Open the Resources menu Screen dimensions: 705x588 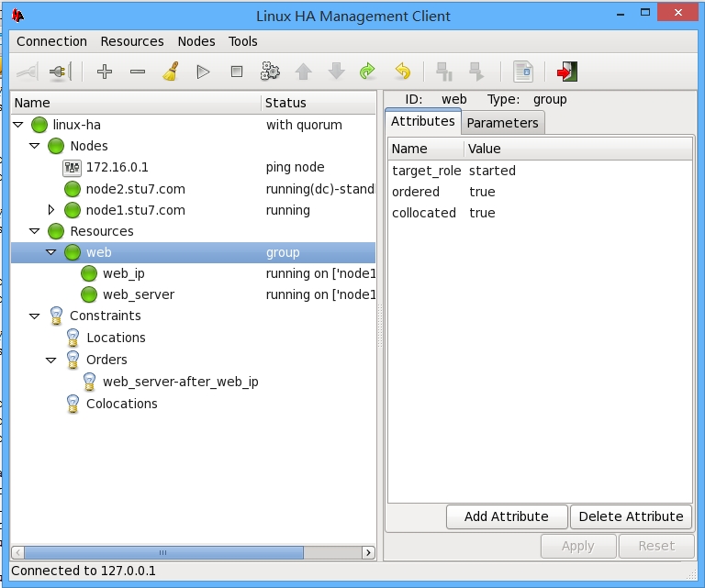(x=132, y=41)
